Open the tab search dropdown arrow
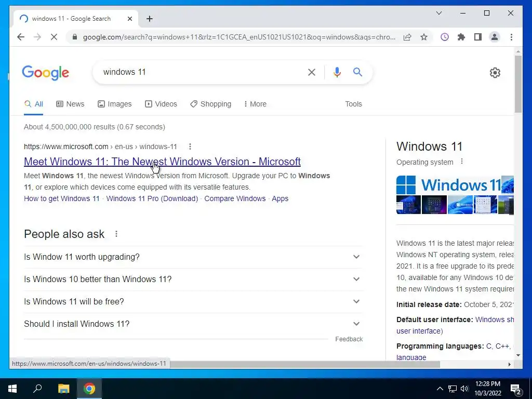 pyautogui.click(x=438, y=13)
